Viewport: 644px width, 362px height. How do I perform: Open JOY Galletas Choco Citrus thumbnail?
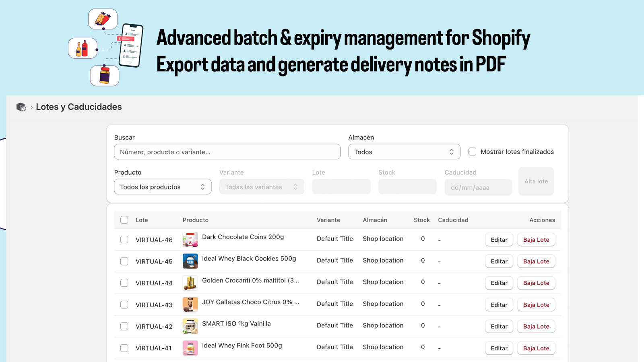click(x=190, y=304)
